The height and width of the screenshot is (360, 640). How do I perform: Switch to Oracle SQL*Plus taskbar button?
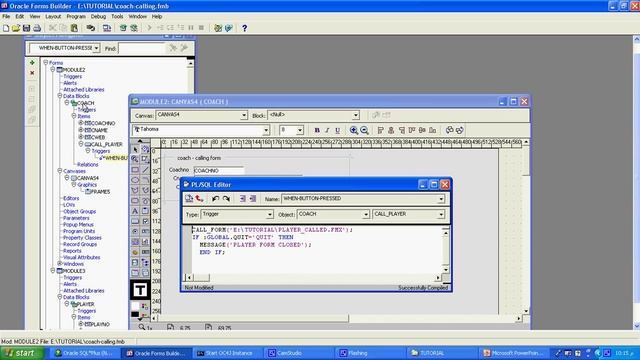point(84,353)
